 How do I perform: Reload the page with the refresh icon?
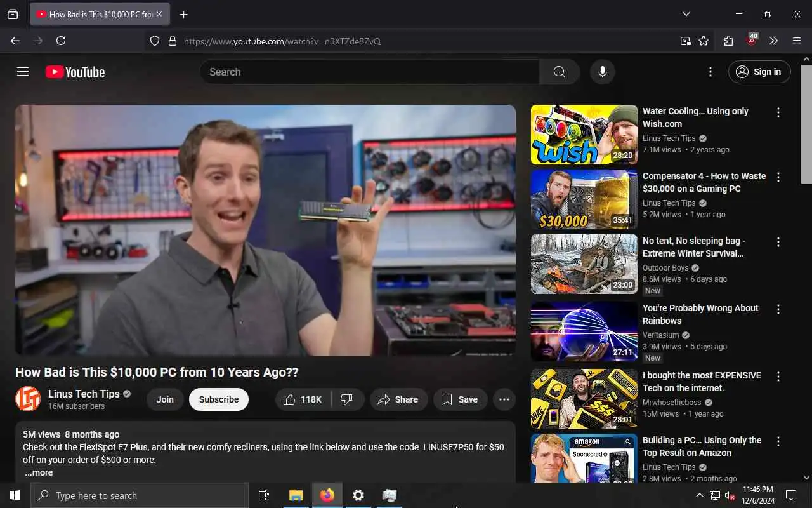pos(61,41)
